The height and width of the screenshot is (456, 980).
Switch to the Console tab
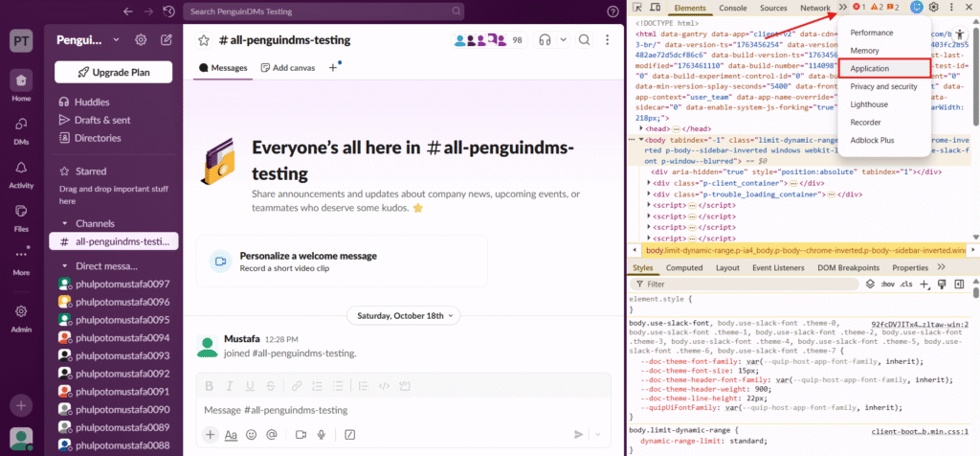click(x=732, y=8)
